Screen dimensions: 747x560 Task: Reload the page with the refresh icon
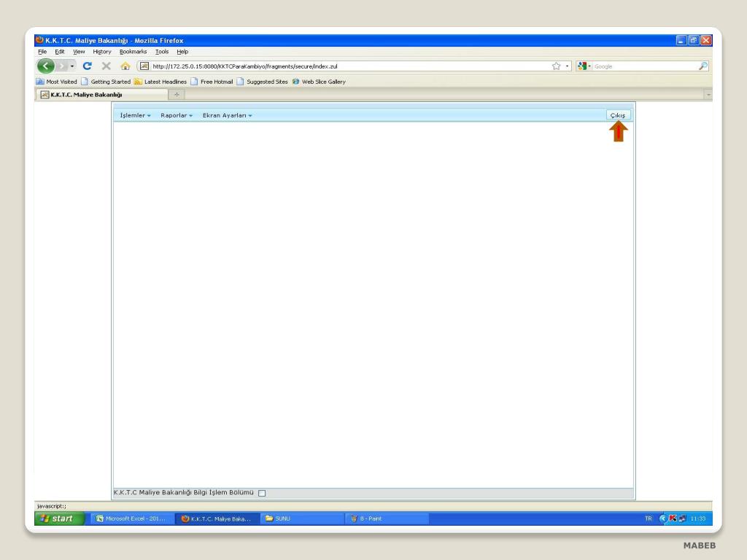tap(87, 66)
